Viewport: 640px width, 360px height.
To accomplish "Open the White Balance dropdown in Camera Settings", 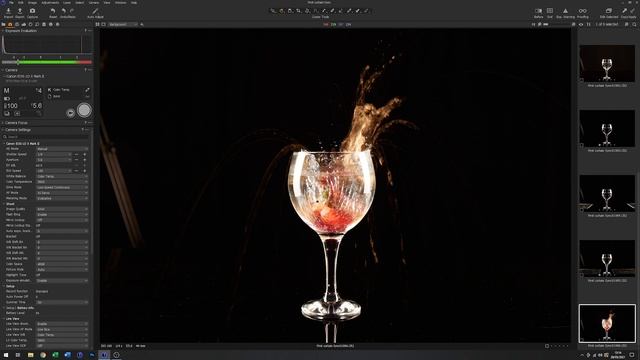I will pyautogui.click(x=62, y=176).
